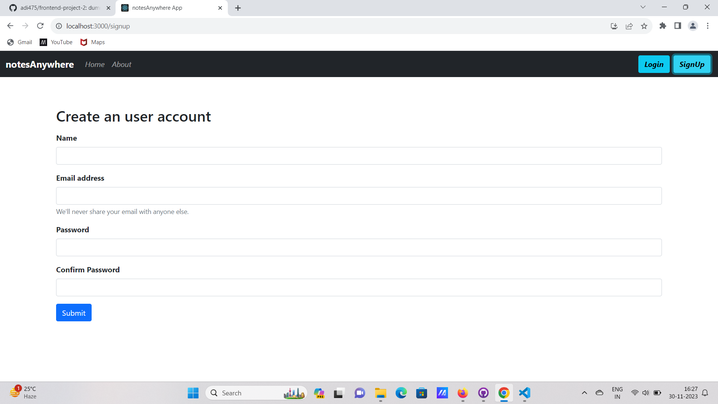Open the Chrome profile avatar
The height and width of the screenshot is (404, 718).
tap(693, 26)
